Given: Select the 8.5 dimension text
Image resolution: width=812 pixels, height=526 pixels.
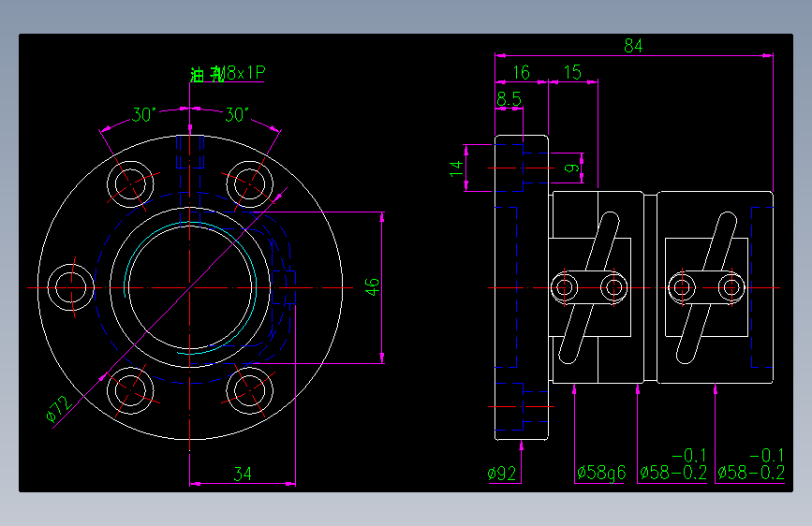Looking at the screenshot, I should (509, 99).
